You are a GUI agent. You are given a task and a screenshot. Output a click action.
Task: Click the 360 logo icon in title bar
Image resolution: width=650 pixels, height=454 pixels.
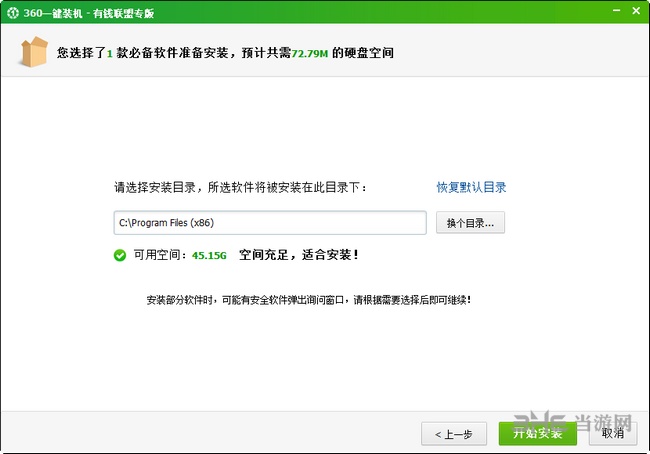(13, 13)
